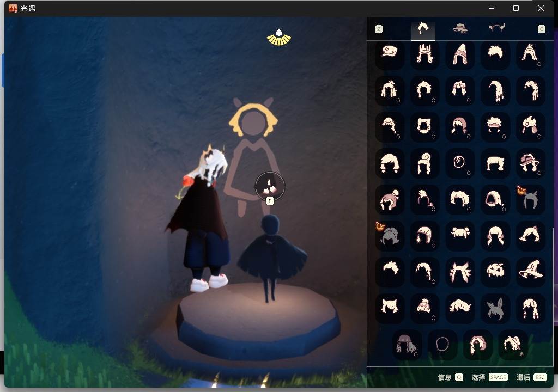
Task: Click 选择 select button
Action: coord(478,377)
